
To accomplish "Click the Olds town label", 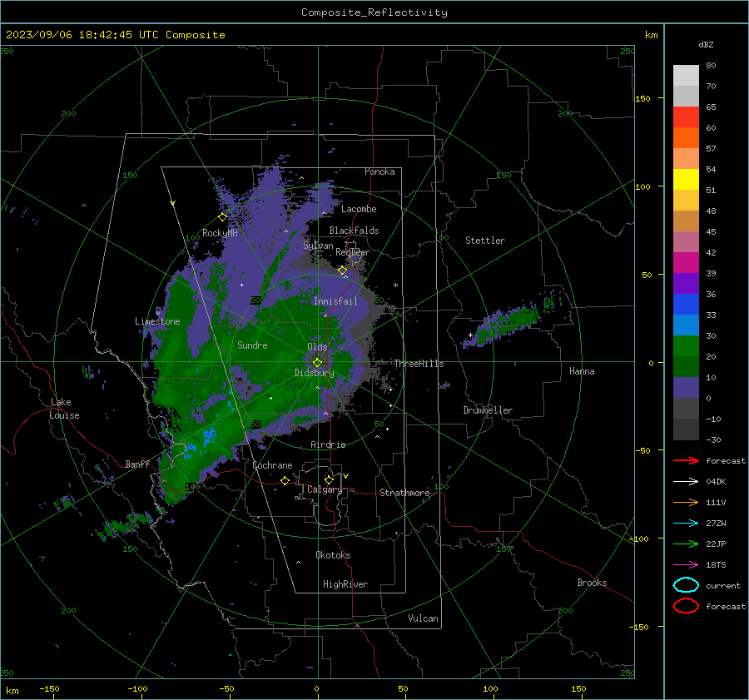I will (x=317, y=347).
